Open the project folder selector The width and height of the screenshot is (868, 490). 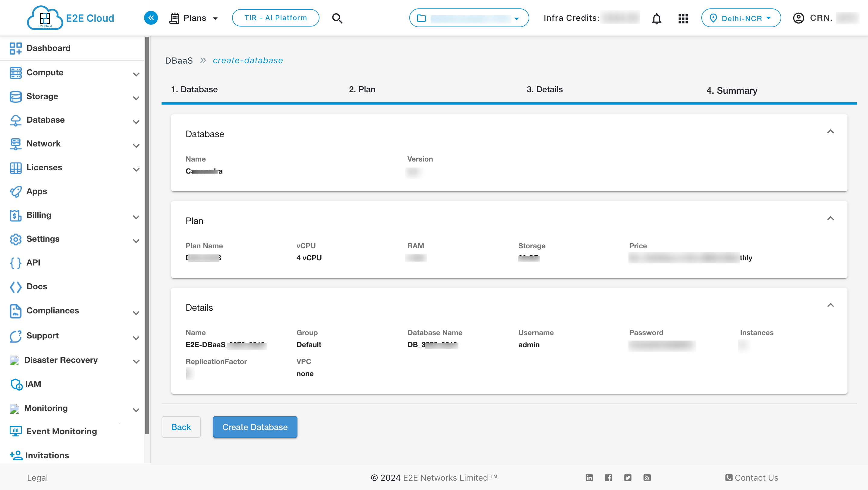click(468, 18)
